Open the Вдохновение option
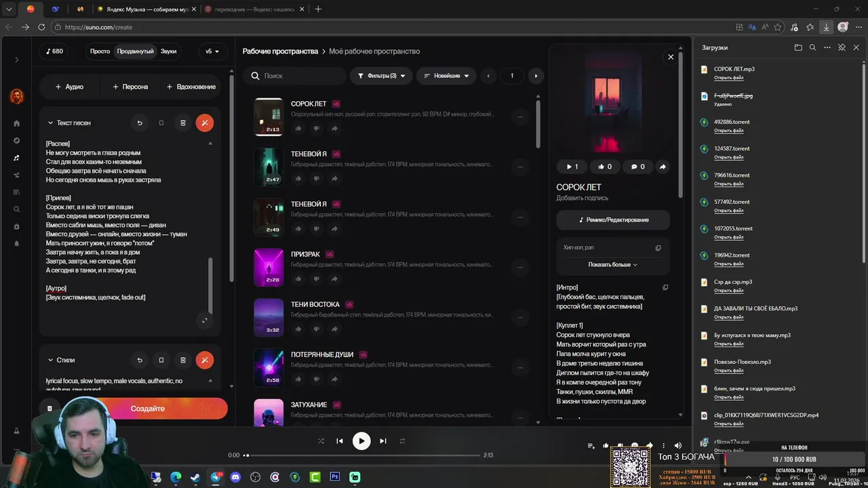 [191, 87]
